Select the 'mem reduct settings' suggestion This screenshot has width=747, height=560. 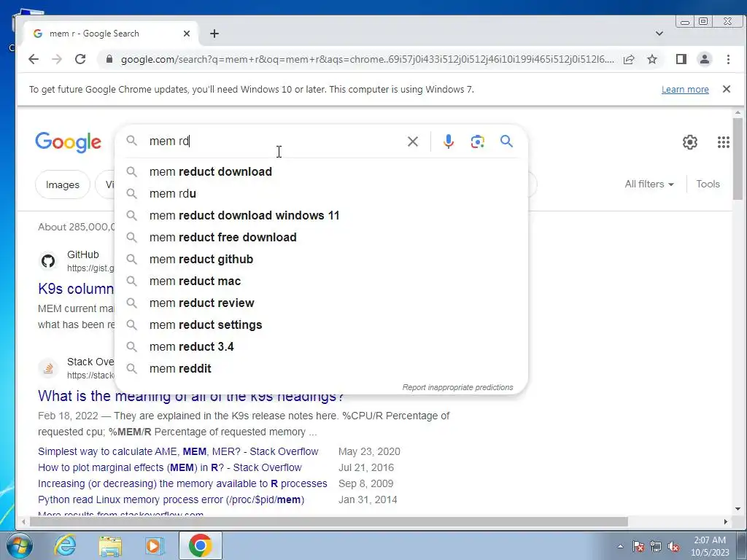click(x=322, y=324)
